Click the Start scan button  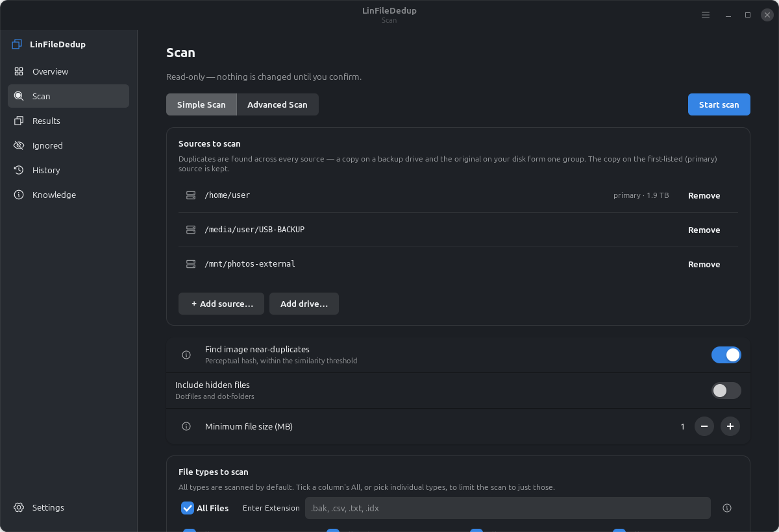(x=719, y=104)
